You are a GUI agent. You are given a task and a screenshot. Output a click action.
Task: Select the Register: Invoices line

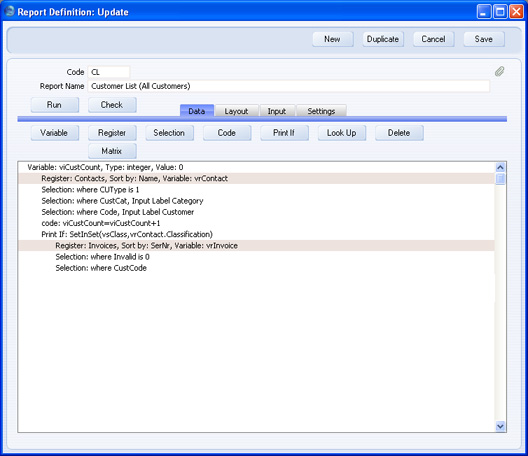pyautogui.click(x=256, y=246)
